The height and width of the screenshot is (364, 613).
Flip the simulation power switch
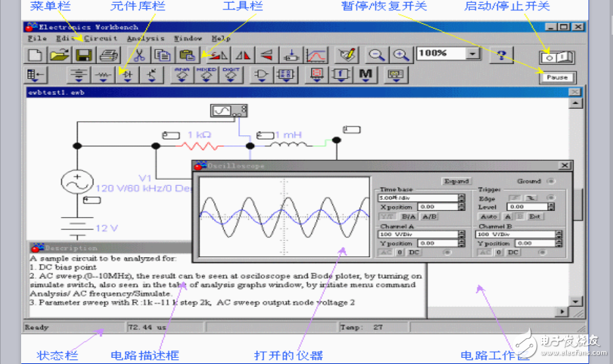coord(556,58)
